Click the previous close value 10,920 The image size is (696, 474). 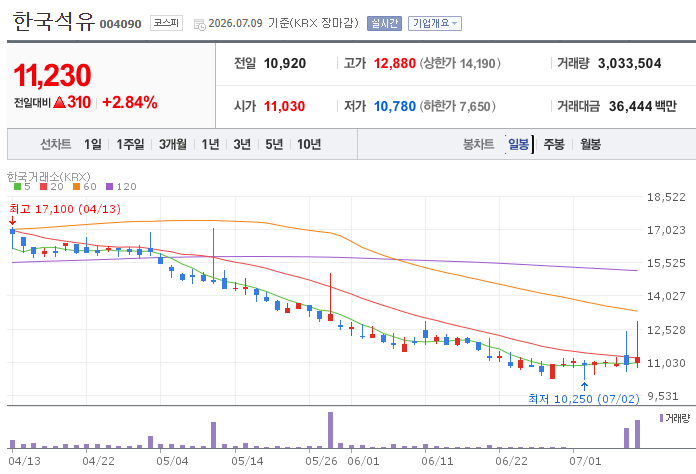click(x=285, y=63)
